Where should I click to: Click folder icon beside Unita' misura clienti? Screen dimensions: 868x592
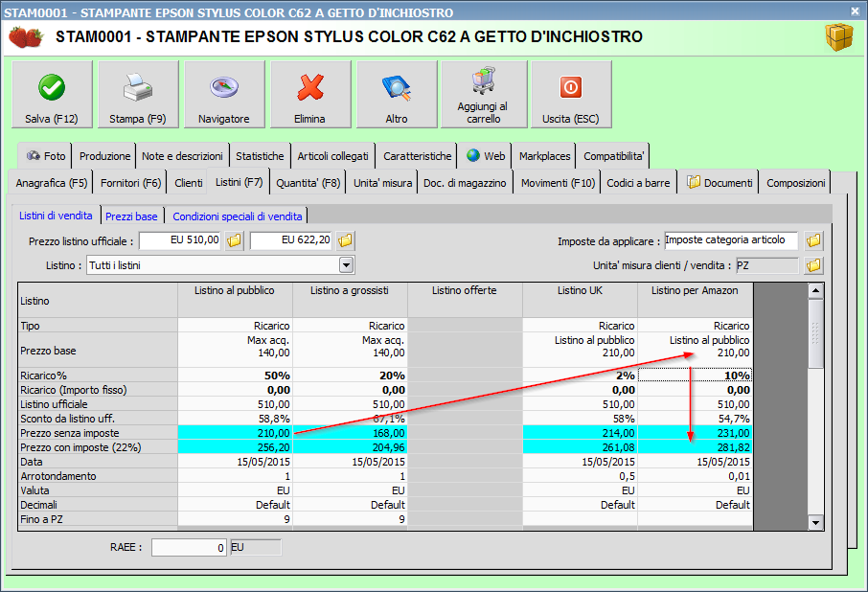coord(813,265)
